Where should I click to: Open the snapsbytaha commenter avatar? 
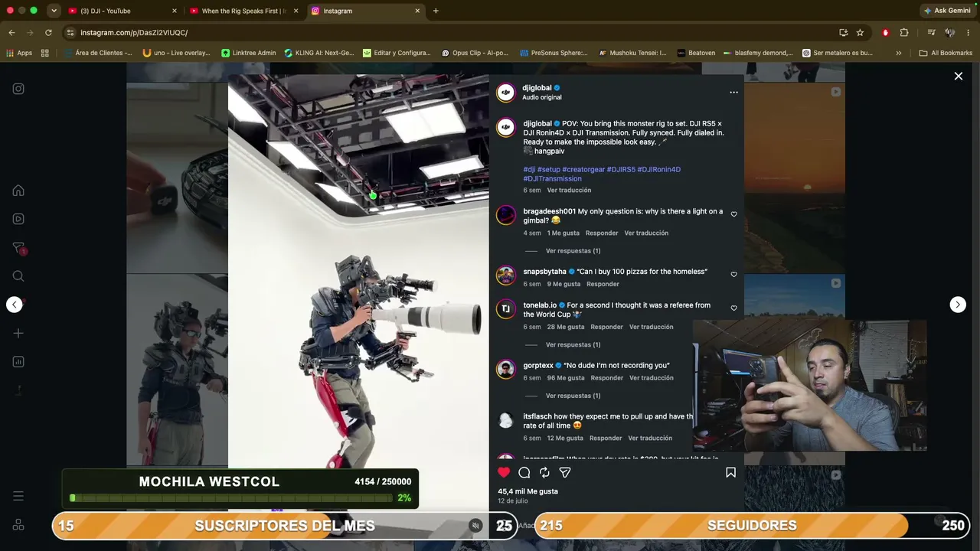click(x=505, y=275)
